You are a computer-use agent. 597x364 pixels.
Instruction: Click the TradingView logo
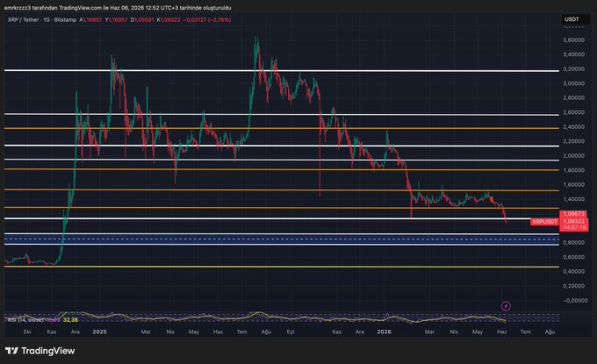pyautogui.click(x=40, y=351)
